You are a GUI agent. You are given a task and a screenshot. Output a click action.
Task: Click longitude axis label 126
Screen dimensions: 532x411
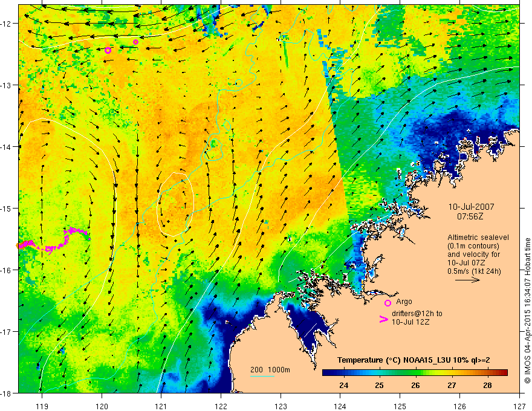pyautogui.click(x=459, y=406)
